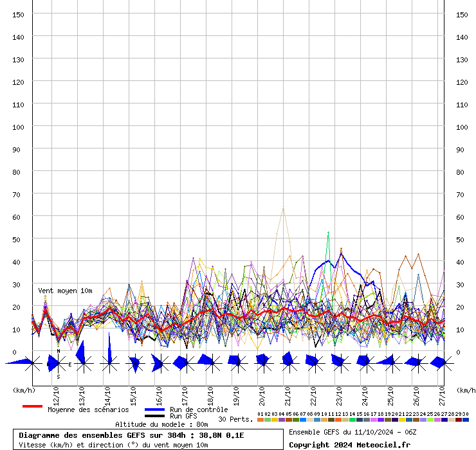Click perturbation 01 color swatch
The width and height of the screenshot is (476, 450).
click(260, 420)
